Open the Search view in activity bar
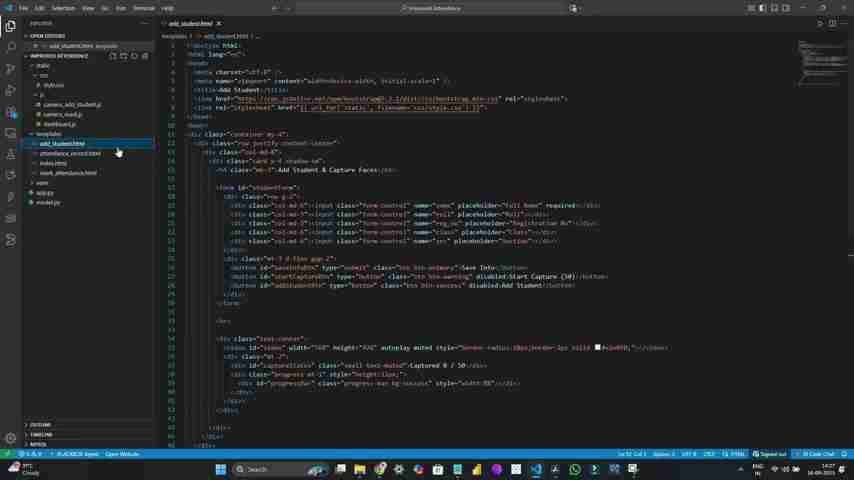Screen dimensions: 854x480 [11, 47]
